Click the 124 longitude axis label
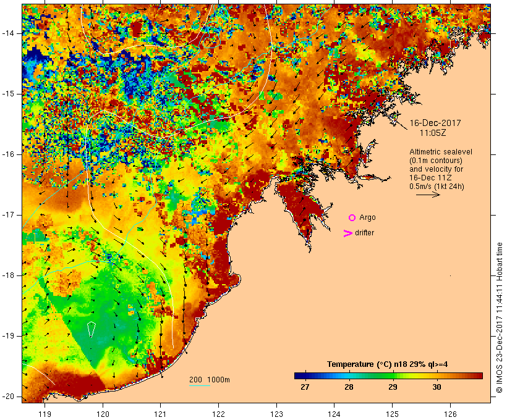 coord(334,414)
